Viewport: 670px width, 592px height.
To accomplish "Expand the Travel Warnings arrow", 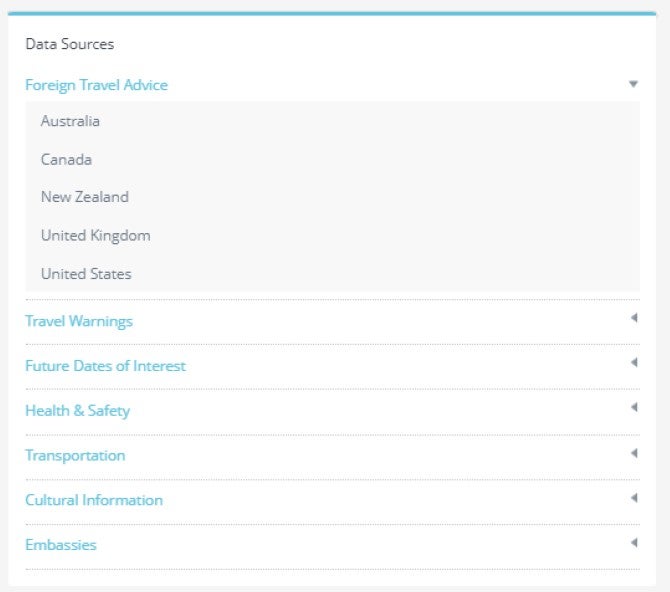I will pyautogui.click(x=635, y=318).
